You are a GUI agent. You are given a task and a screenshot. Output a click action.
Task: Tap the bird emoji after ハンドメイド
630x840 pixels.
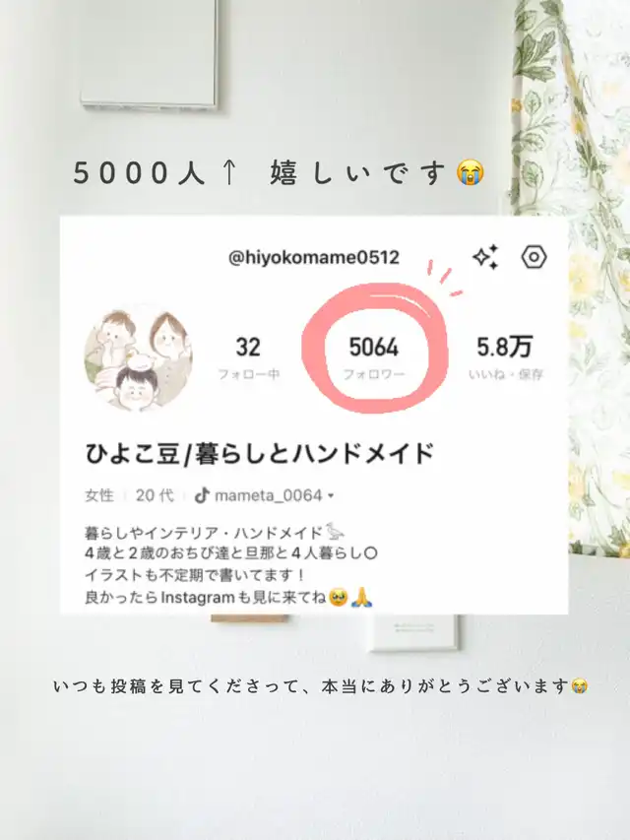336,532
